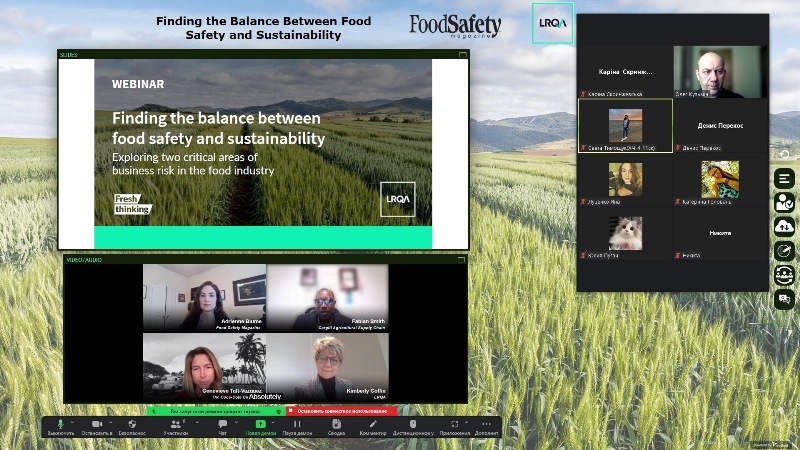Open the microphone audio options arrow
Screen dimensions: 800x450
pyautogui.click(x=72, y=422)
